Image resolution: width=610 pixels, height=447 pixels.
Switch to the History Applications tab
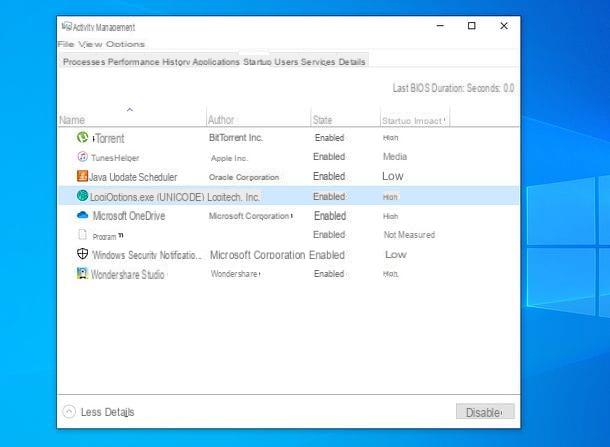click(201, 62)
